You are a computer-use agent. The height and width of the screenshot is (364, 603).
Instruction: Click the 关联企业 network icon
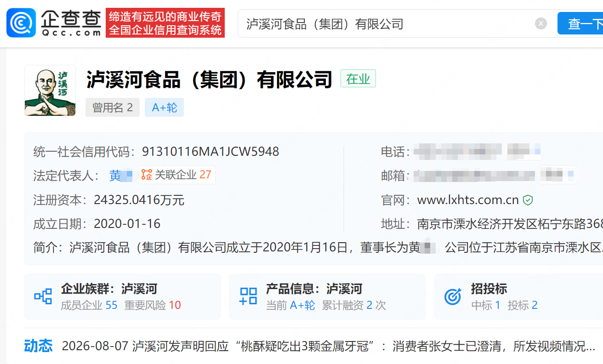click(x=147, y=175)
